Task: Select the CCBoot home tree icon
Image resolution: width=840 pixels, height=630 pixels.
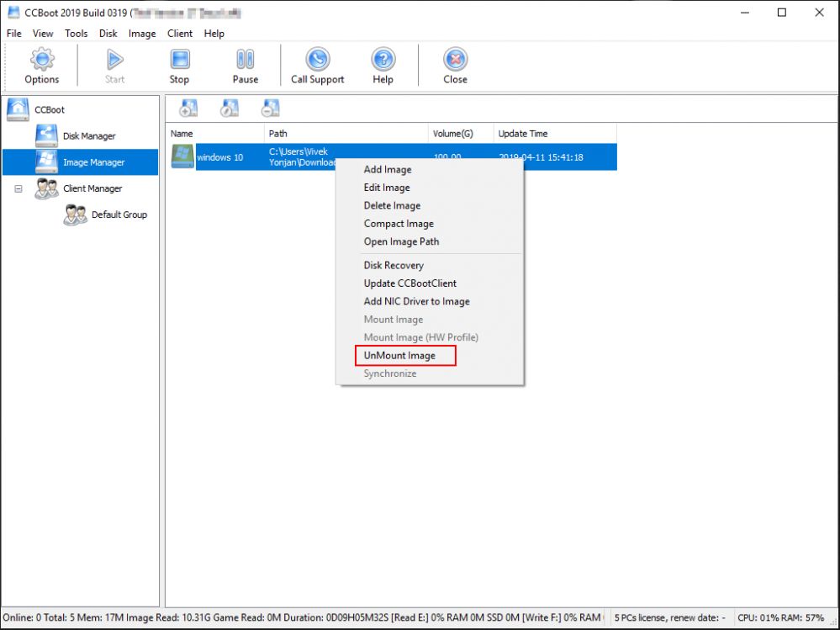Action: 18,109
